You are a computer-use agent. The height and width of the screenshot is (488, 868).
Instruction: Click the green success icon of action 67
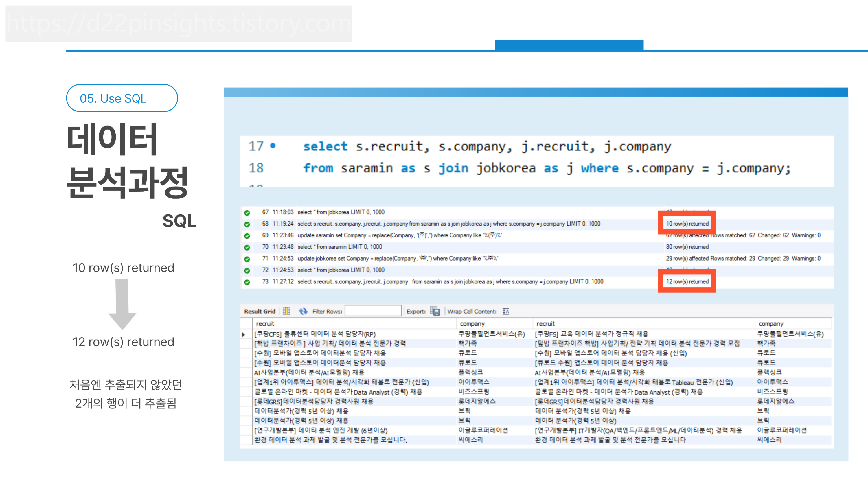tap(247, 213)
